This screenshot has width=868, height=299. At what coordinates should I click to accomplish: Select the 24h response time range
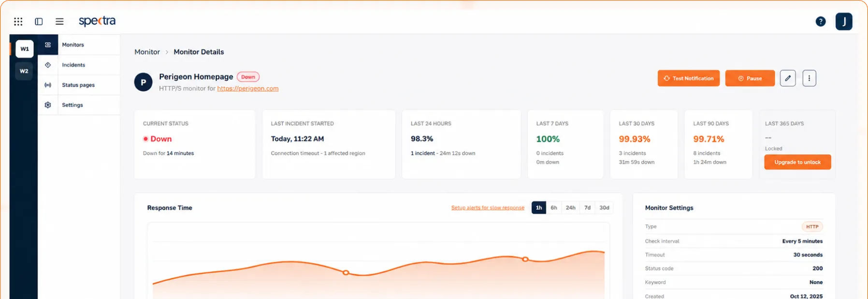coord(571,208)
